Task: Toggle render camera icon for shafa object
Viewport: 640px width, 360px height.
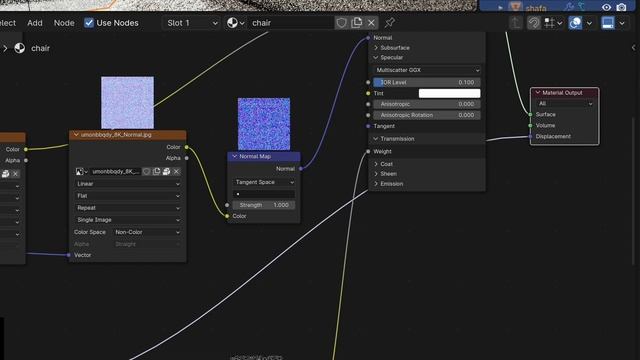Action: tap(621, 7)
